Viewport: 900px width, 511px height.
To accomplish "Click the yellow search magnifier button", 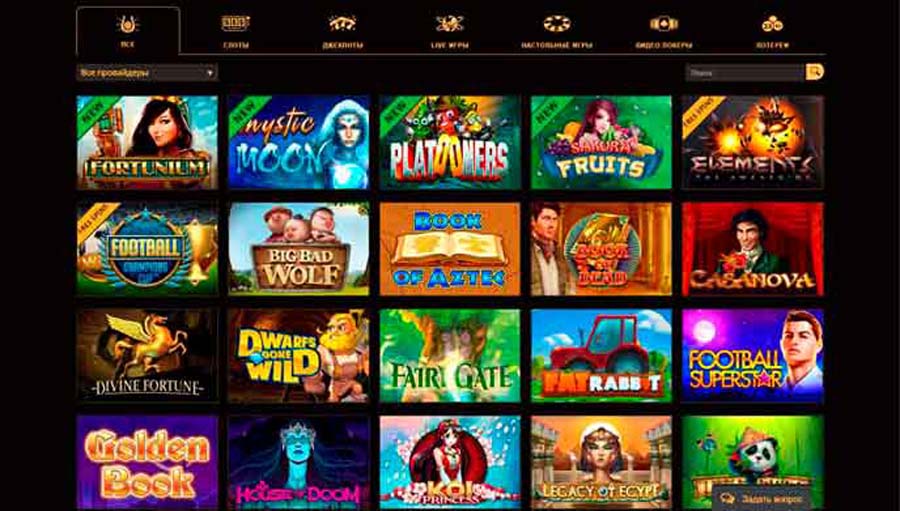I will (x=814, y=72).
